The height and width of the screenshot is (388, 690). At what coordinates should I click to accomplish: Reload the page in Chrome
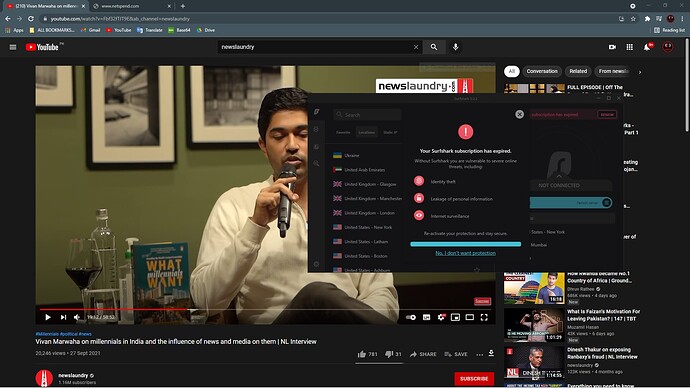31,18
